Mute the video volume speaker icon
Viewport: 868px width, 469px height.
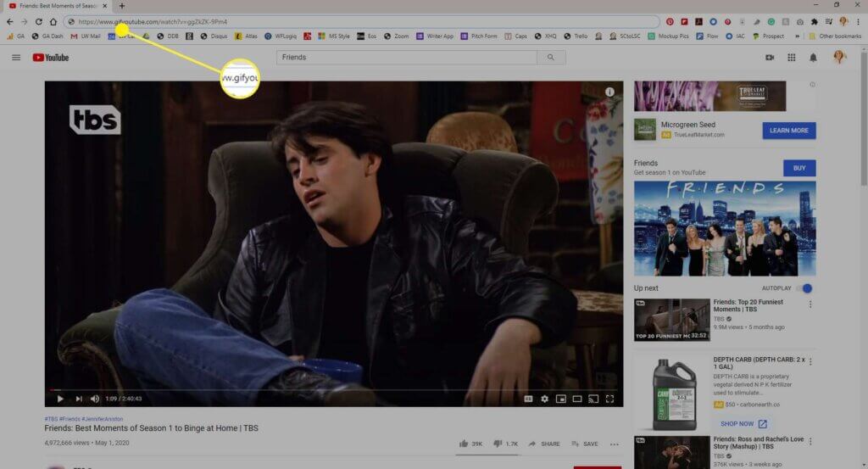point(95,399)
